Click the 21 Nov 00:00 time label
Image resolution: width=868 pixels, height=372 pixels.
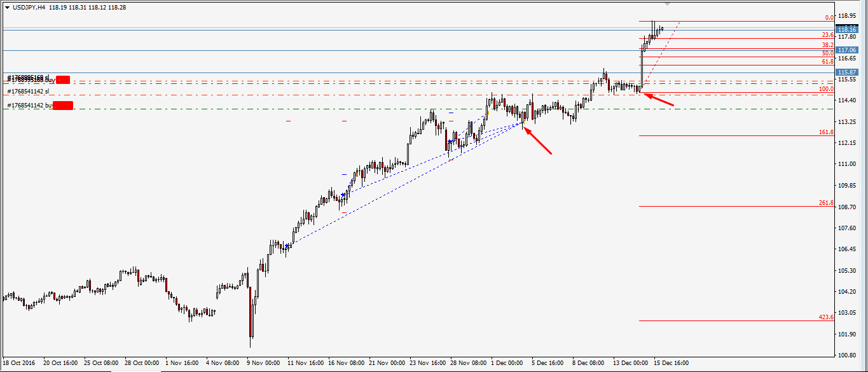(x=387, y=363)
